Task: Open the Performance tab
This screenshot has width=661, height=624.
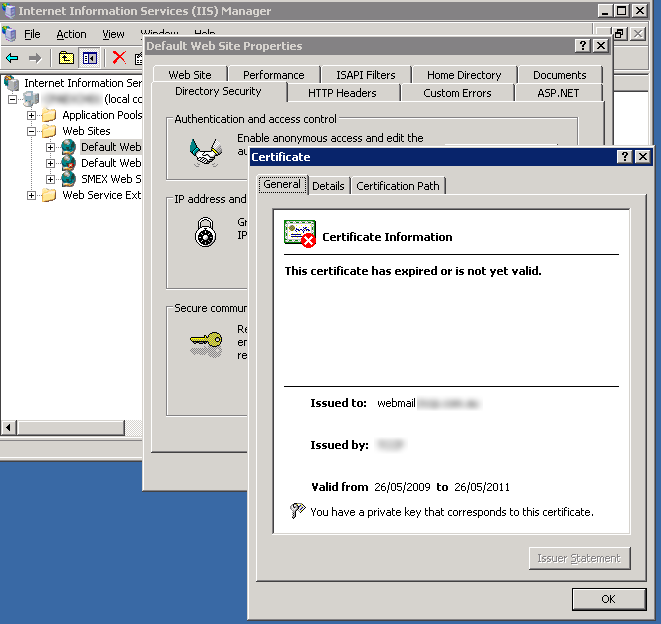Action: click(x=274, y=75)
